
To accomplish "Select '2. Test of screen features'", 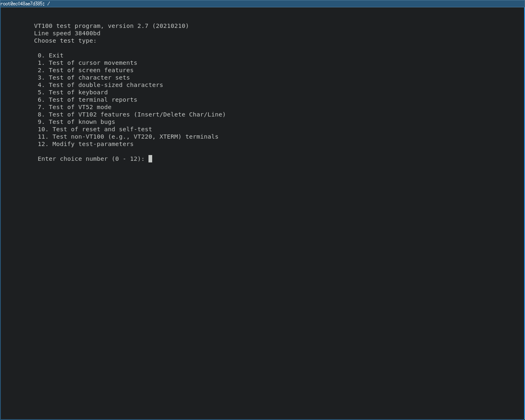I will 86,70.
